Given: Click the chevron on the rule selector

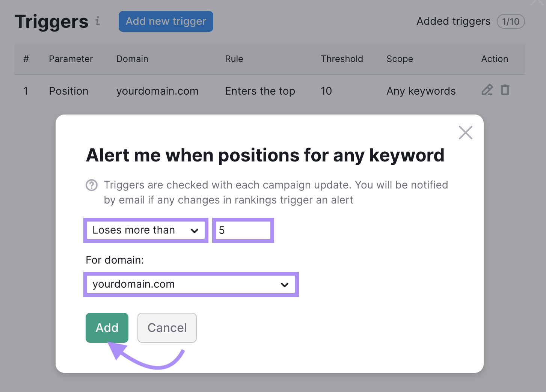Looking at the screenshot, I should 195,230.
